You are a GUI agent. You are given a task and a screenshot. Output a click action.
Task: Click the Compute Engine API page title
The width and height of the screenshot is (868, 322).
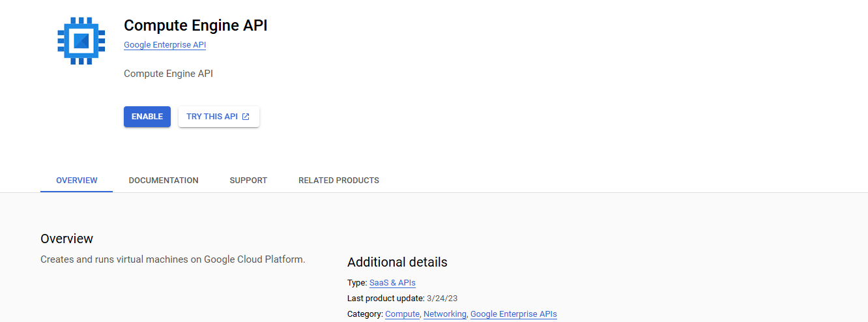pyautogui.click(x=195, y=25)
